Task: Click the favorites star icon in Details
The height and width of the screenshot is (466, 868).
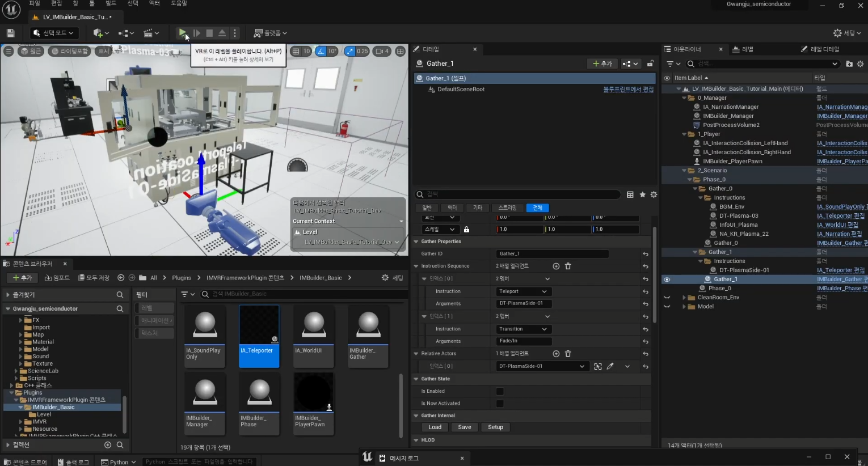Action: pyautogui.click(x=642, y=194)
